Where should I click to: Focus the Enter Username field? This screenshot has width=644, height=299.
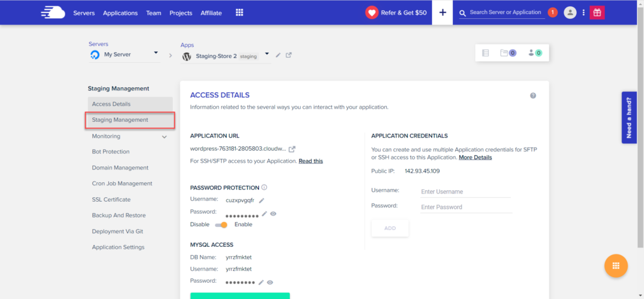(465, 192)
